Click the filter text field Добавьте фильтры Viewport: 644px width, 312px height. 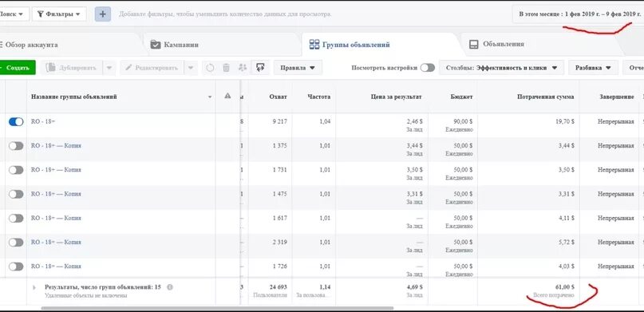(225, 14)
